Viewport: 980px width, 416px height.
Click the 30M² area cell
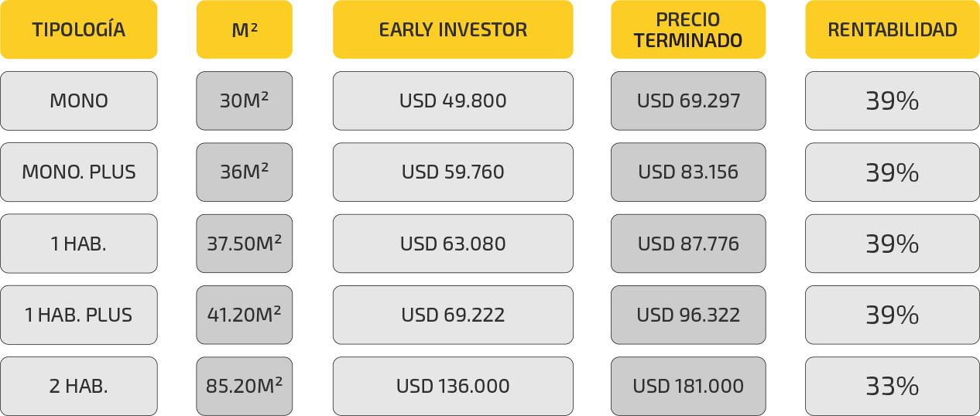pos(244,101)
